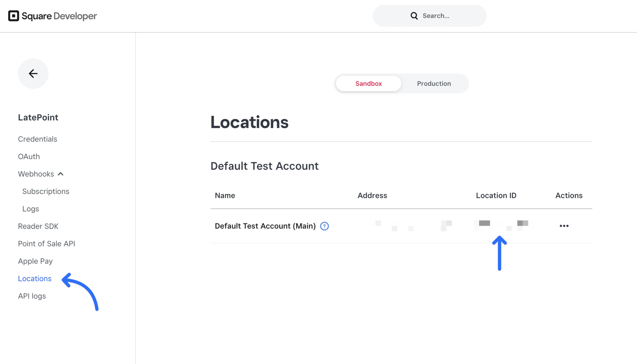Open help tooltip next to Default Test Account

coord(324,226)
